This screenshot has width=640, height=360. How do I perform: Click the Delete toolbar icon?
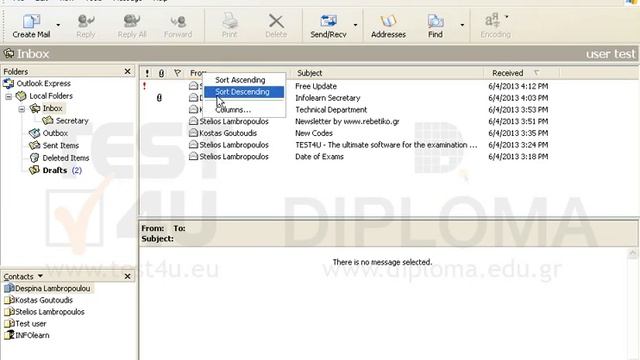[276, 21]
